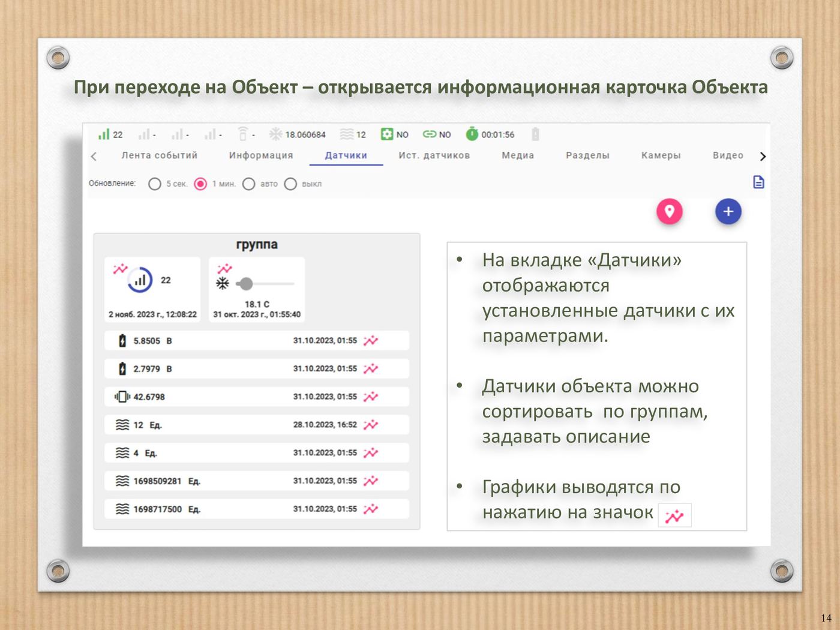The image size is (840, 630).
Task: Open chart for the 42.6798 sensor row
Action: pyautogui.click(x=371, y=397)
